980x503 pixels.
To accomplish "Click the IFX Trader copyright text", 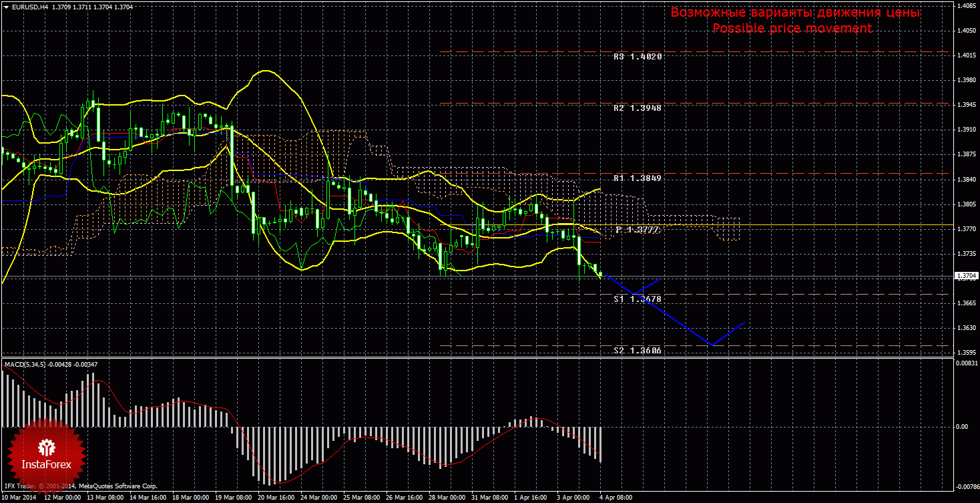I will [x=80, y=486].
